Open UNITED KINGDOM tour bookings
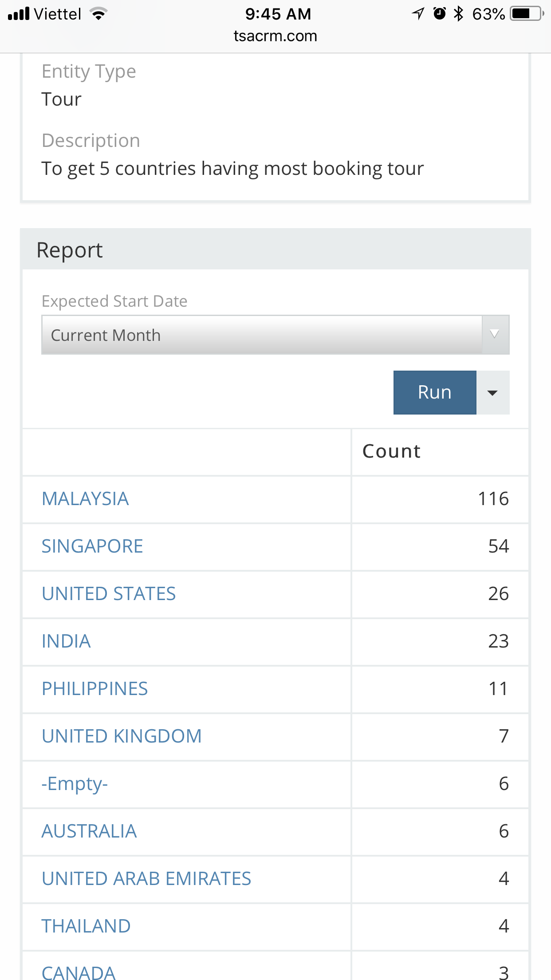This screenshot has height=980, width=551. point(122,736)
